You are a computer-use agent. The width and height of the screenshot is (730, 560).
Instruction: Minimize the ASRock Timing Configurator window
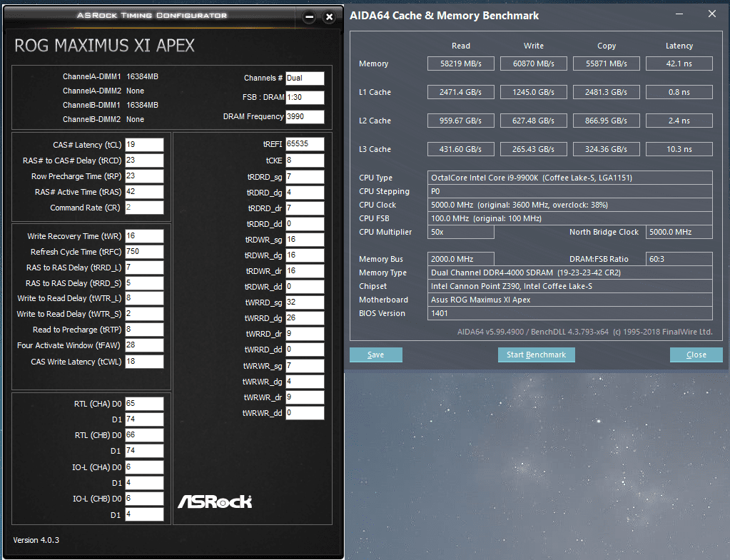coord(309,17)
